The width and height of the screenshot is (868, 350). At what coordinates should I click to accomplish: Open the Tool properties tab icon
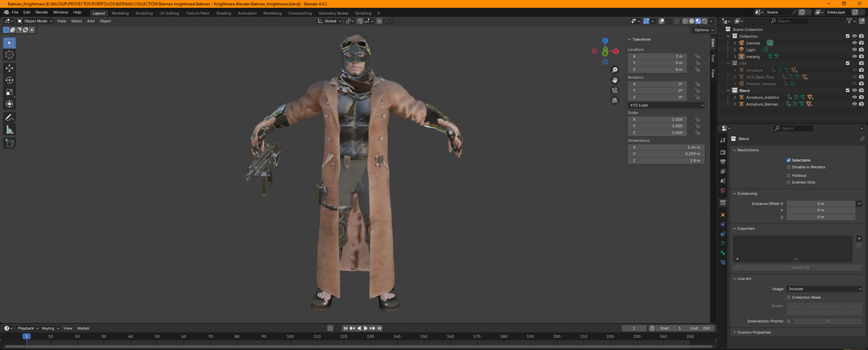tap(723, 140)
